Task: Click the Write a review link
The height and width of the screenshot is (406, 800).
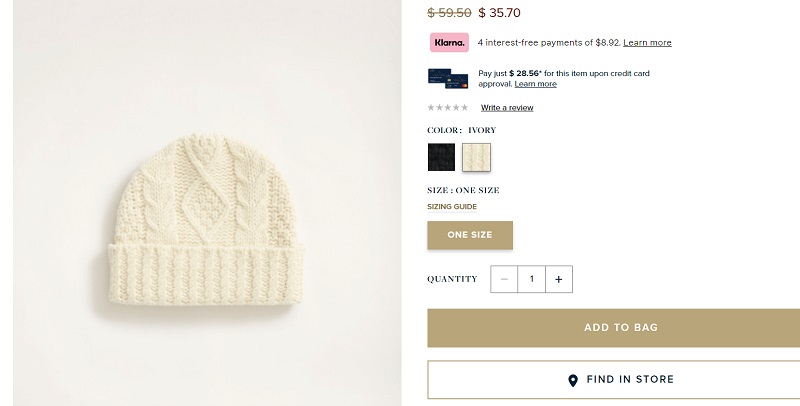Action: 507,108
